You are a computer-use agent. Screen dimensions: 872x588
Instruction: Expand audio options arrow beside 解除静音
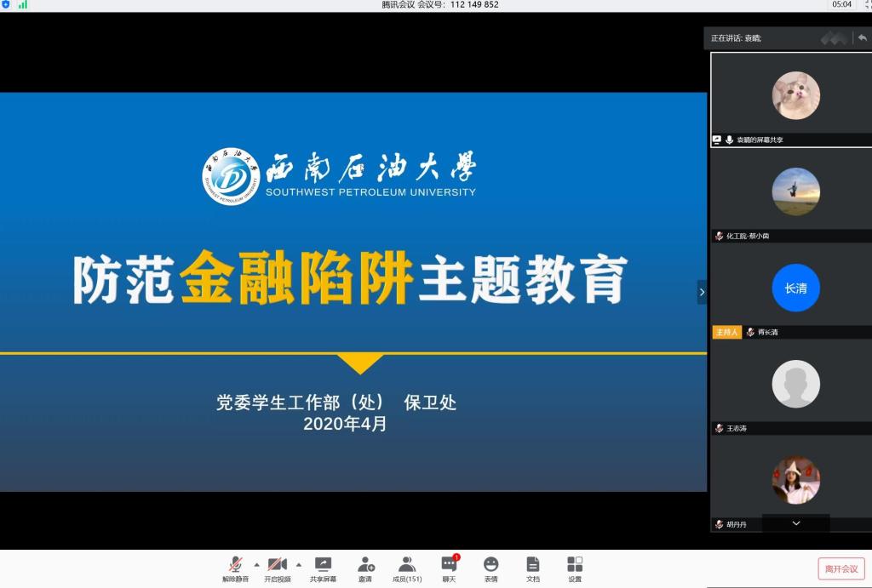pyautogui.click(x=256, y=564)
